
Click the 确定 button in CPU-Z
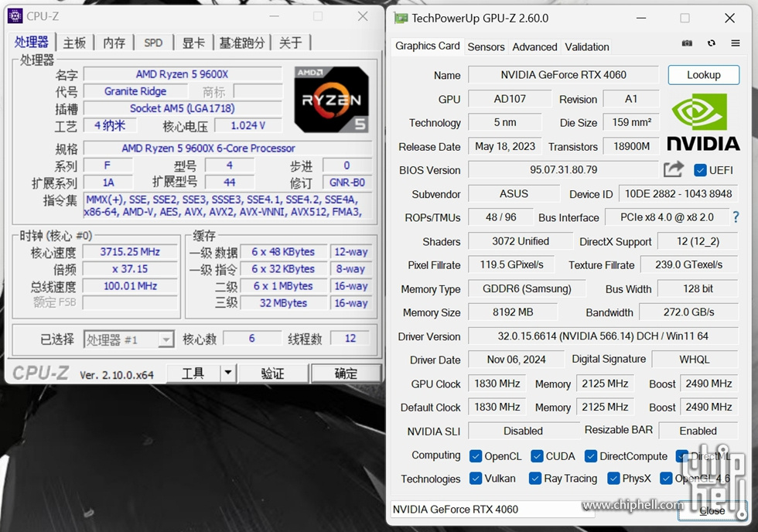coord(346,373)
